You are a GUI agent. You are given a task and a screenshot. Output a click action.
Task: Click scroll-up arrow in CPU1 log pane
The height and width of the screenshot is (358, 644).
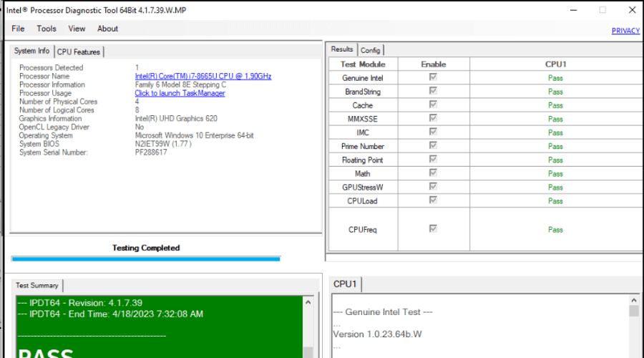[634, 301]
